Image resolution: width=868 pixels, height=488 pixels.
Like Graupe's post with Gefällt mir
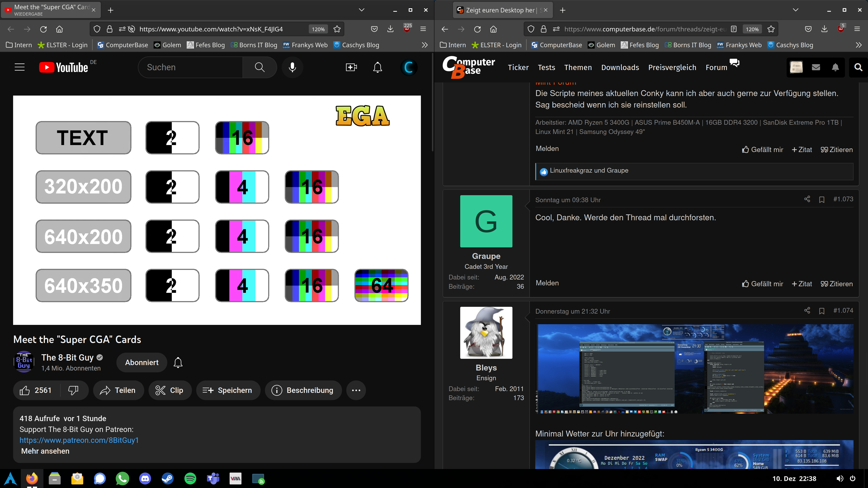762,284
